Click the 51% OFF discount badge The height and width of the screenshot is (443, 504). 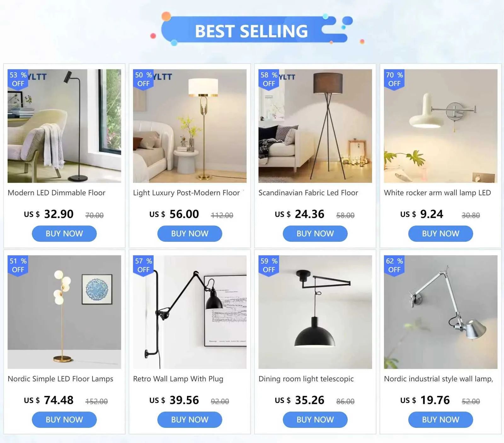tap(18, 265)
